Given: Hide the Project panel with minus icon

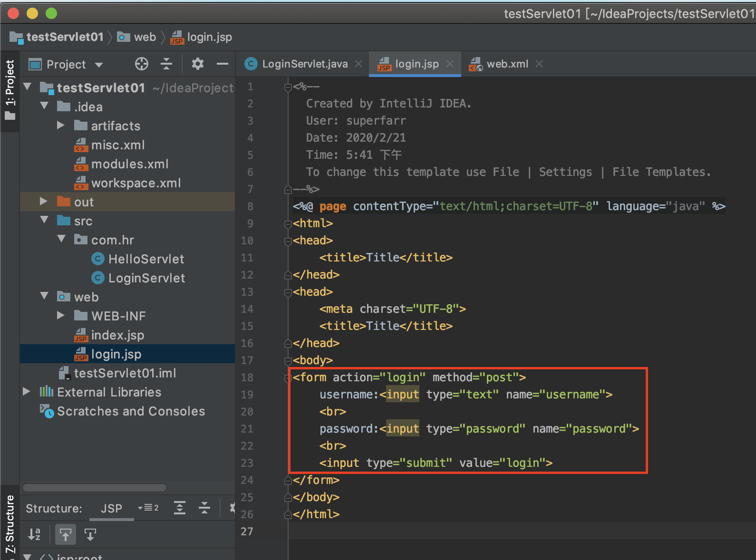Looking at the screenshot, I should click(x=223, y=64).
